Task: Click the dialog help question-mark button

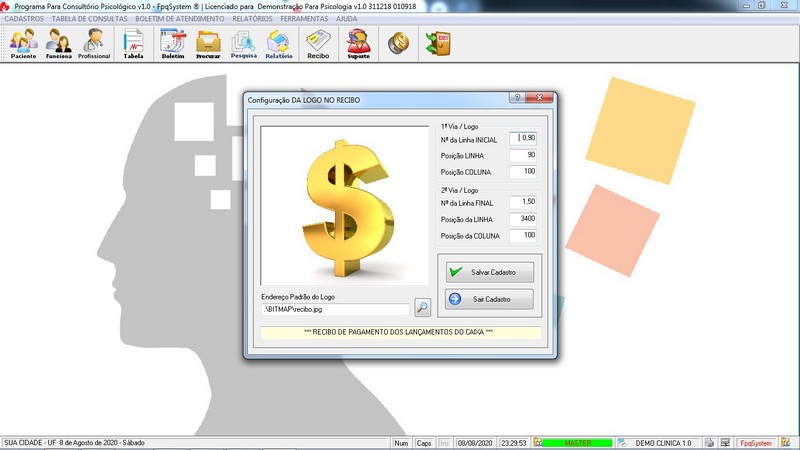Action: tap(517, 97)
